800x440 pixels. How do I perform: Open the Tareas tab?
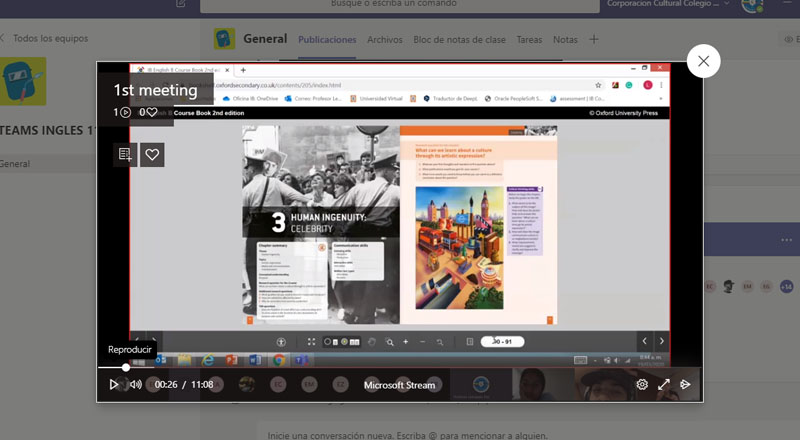[x=530, y=40]
